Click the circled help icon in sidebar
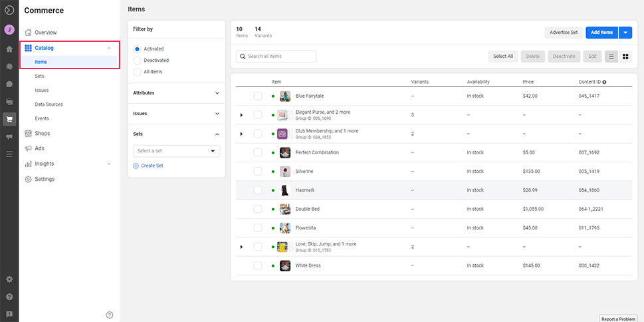644x322 pixels. 110,315
